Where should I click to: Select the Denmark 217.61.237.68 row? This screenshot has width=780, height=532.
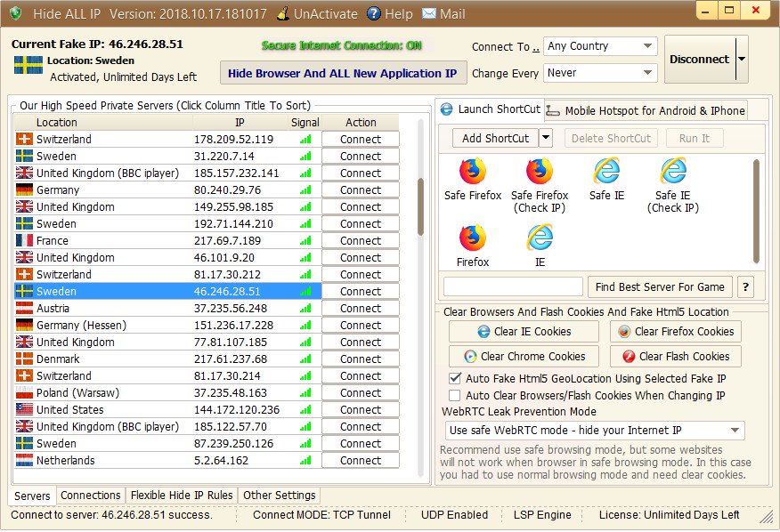point(168,359)
